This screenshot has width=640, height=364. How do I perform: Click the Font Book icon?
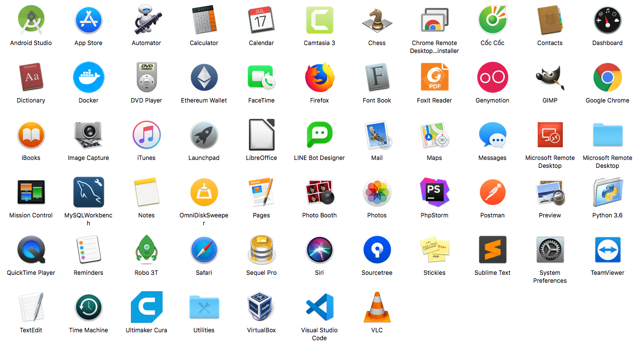click(x=377, y=77)
